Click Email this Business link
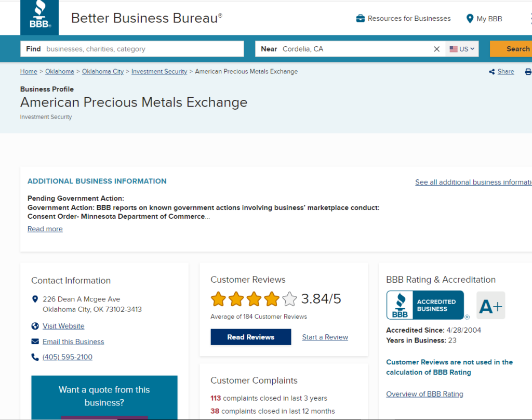532x420 pixels. click(73, 342)
